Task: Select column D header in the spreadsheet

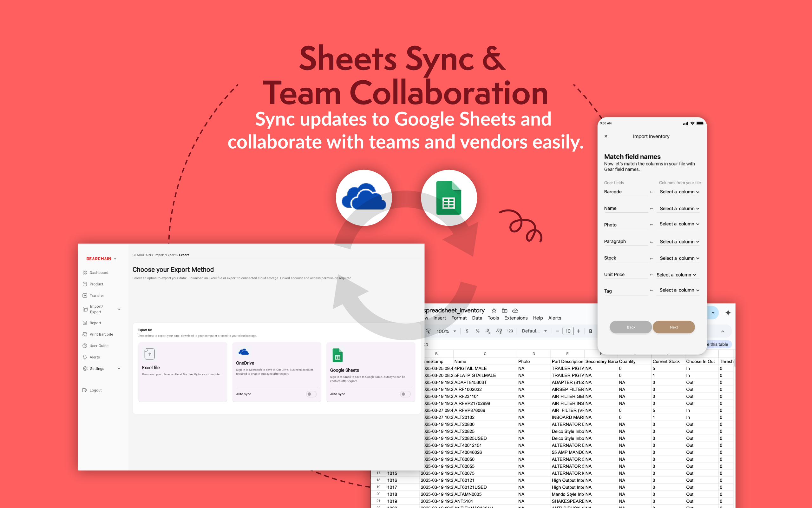Action: coord(534,354)
